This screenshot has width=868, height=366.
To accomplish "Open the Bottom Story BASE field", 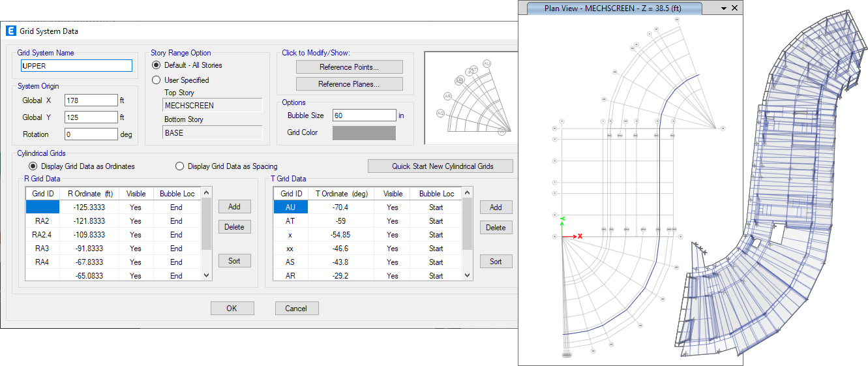I will (212, 132).
